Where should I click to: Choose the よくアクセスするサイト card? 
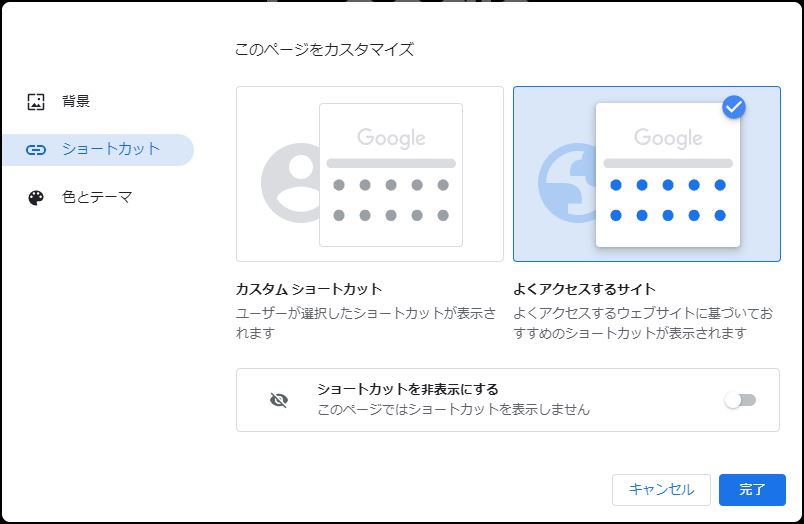click(647, 174)
